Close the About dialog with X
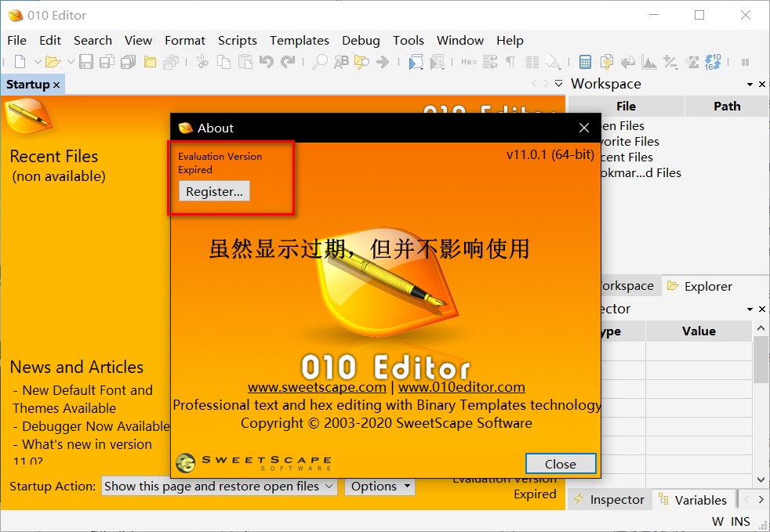Viewport: 770px width, 532px height. click(584, 128)
